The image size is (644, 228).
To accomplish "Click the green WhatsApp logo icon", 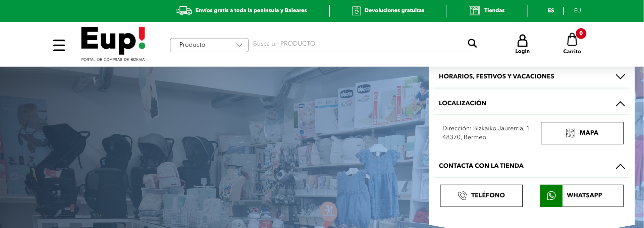I will point(551,196).
